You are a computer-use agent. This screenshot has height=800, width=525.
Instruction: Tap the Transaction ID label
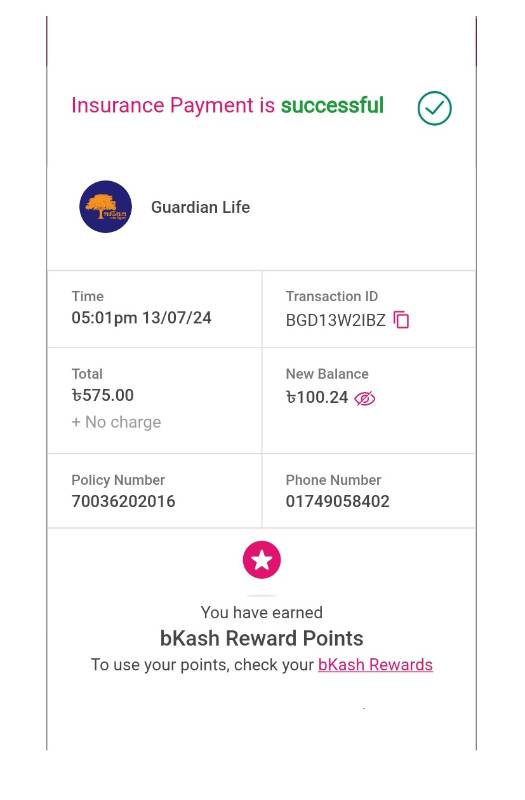332,296
